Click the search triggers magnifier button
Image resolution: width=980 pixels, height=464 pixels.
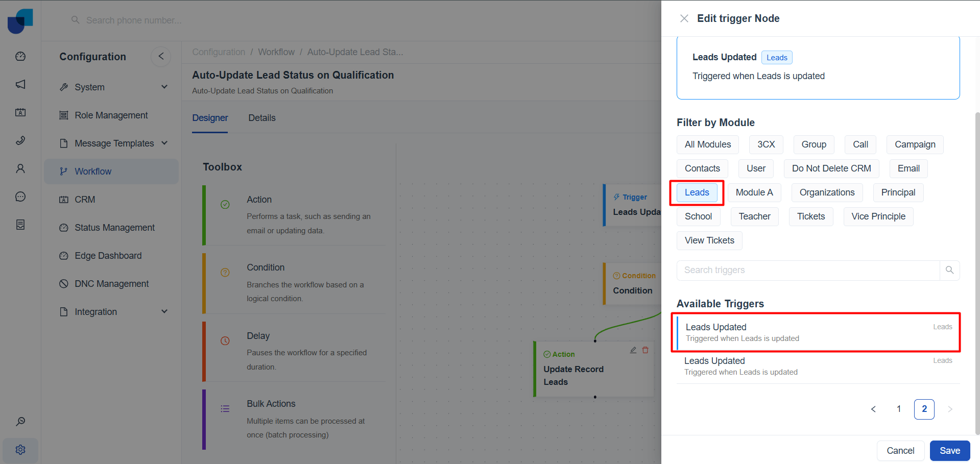949,270
